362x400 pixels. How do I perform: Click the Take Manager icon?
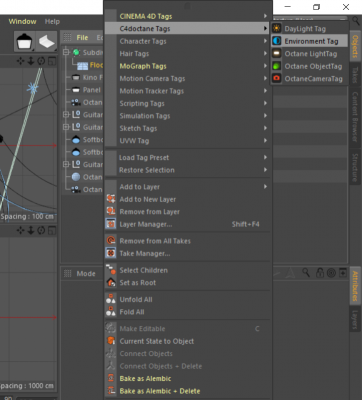(111, 253)
